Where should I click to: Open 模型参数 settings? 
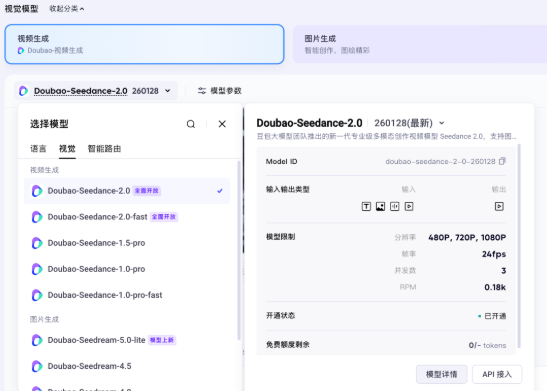[x=219, y=91]
